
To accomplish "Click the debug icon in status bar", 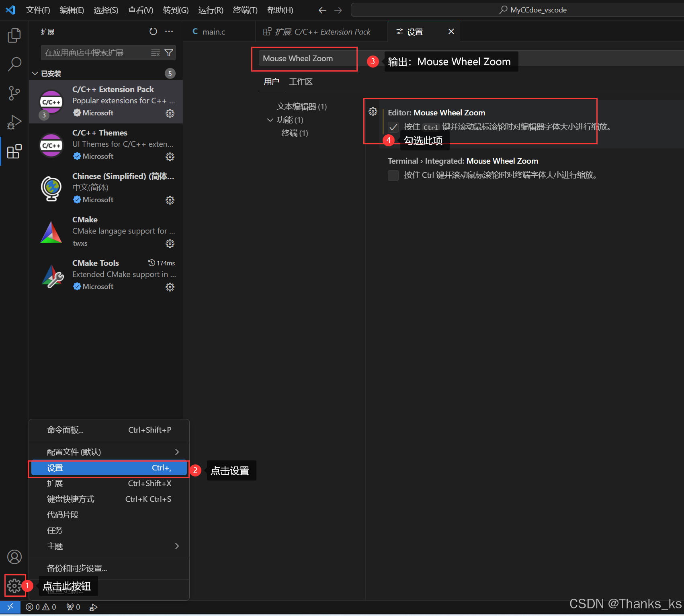I will 93,607.
